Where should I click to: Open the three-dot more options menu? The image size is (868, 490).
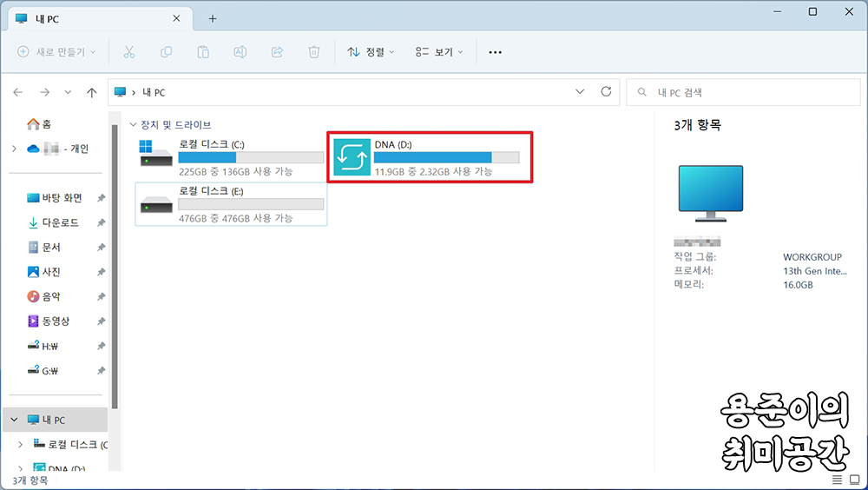coord(495,52)
